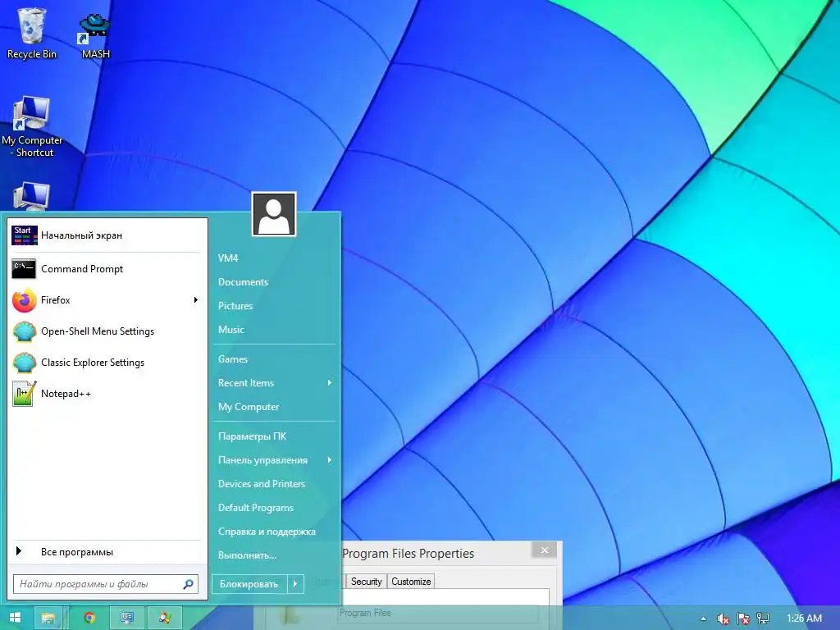Show hidden tray icons arrow
The width and height of the screenshot is (840, 630).
[703, 619]
